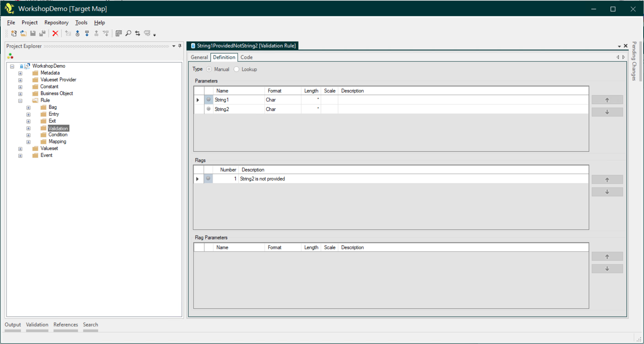Click the swap arrows toolbar icon
Image resolution: width=644 pixels, height=344 pixels.
[x=138, y=33]
